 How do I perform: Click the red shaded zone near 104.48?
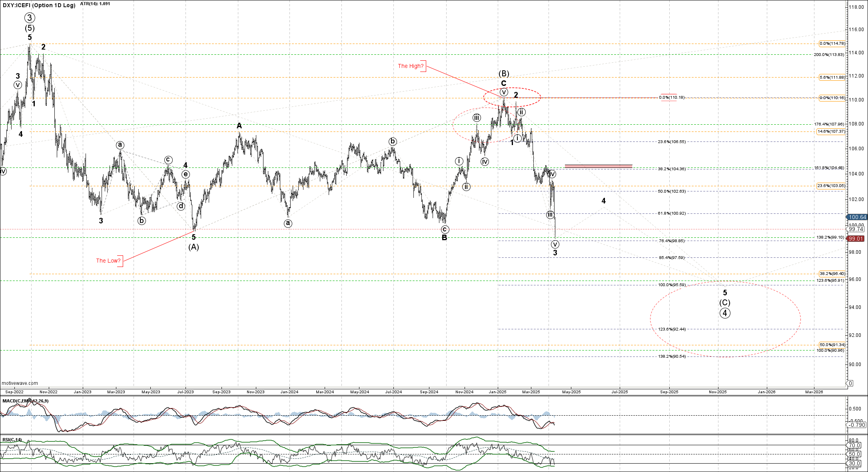(599, 166)
